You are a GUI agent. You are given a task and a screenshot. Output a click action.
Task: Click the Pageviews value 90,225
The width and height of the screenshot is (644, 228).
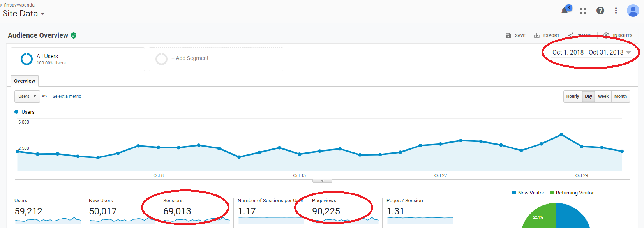[x=326, y=211]
